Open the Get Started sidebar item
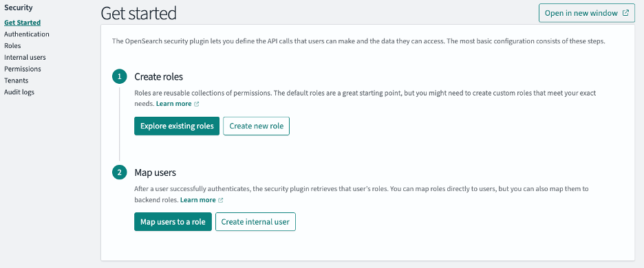The image size is (644, 268). (22, 23)
